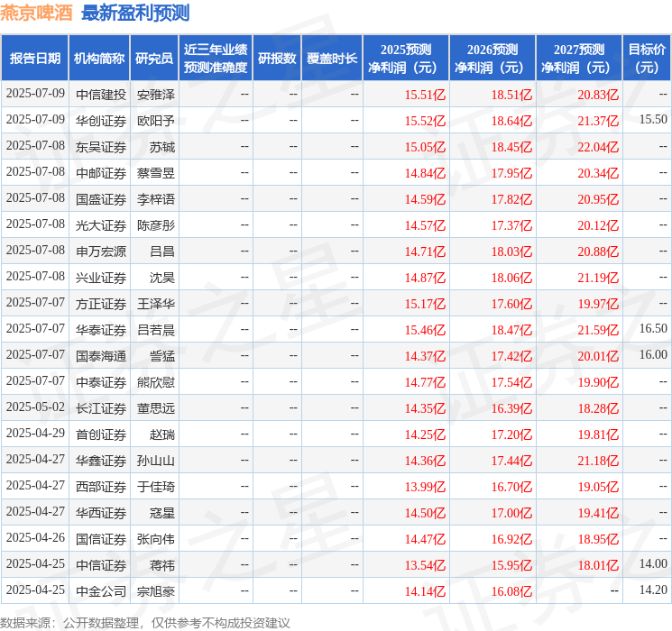
Task: Click the 2027预测净利润 header
Action: coord(579,59)
